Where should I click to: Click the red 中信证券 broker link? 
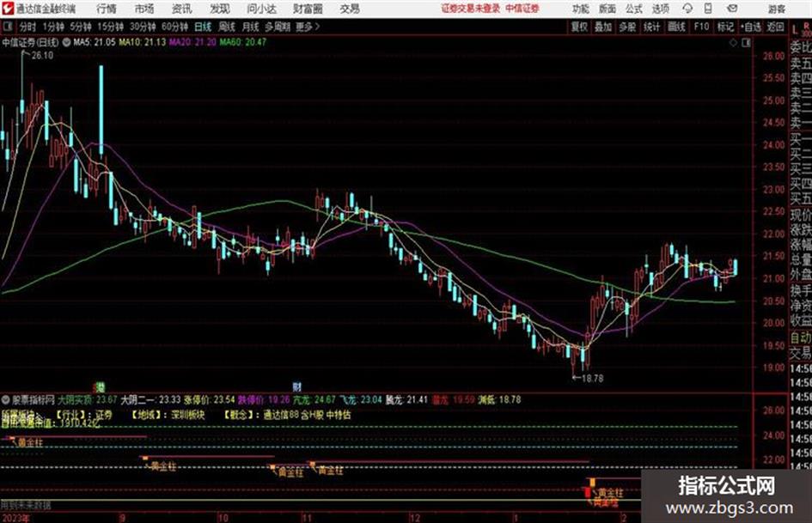[x=522, y=9]
